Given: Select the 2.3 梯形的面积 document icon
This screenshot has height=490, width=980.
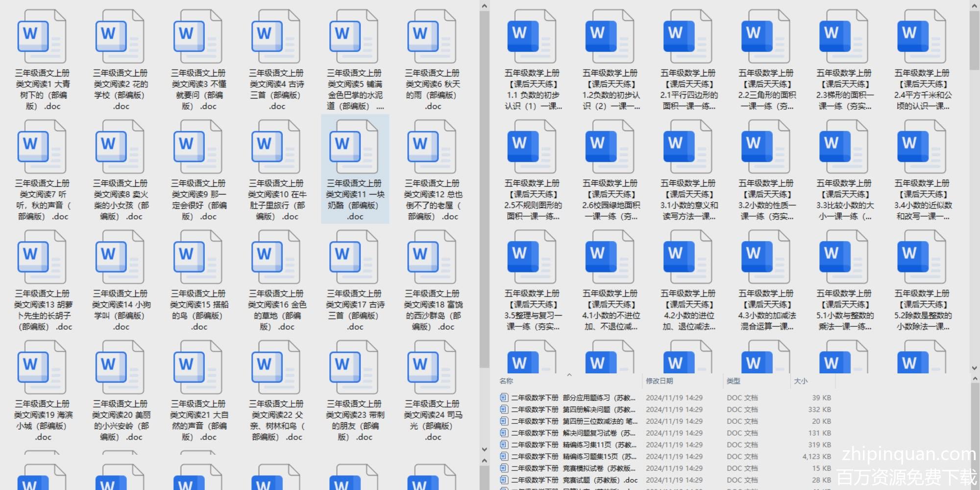Looking at the screenshot, I should [843, 37].
